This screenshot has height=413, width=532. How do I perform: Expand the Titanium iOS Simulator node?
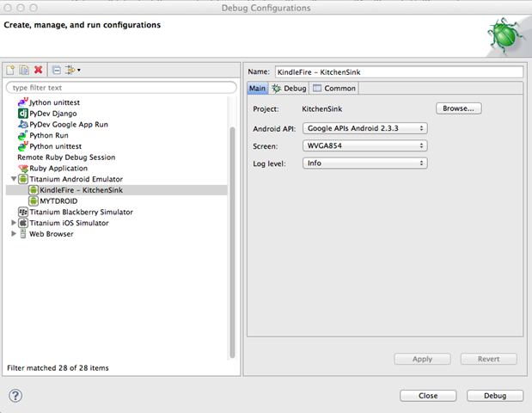point(13,223)
